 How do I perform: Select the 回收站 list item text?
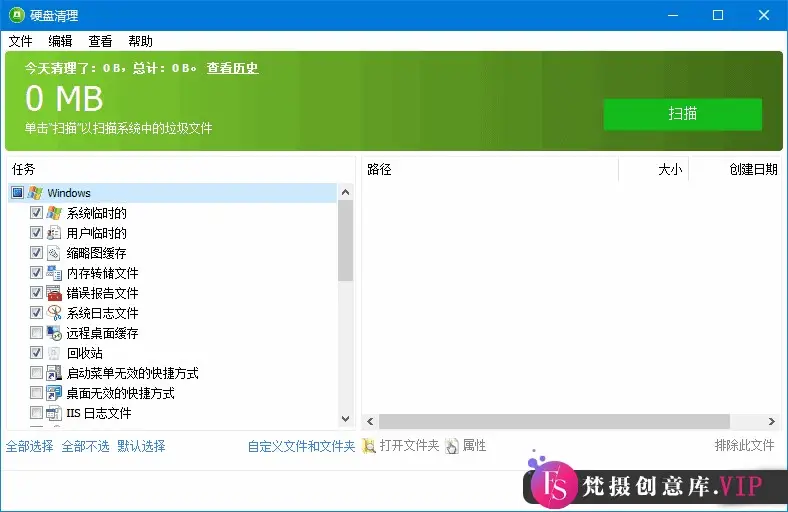(x=84, y=353)
